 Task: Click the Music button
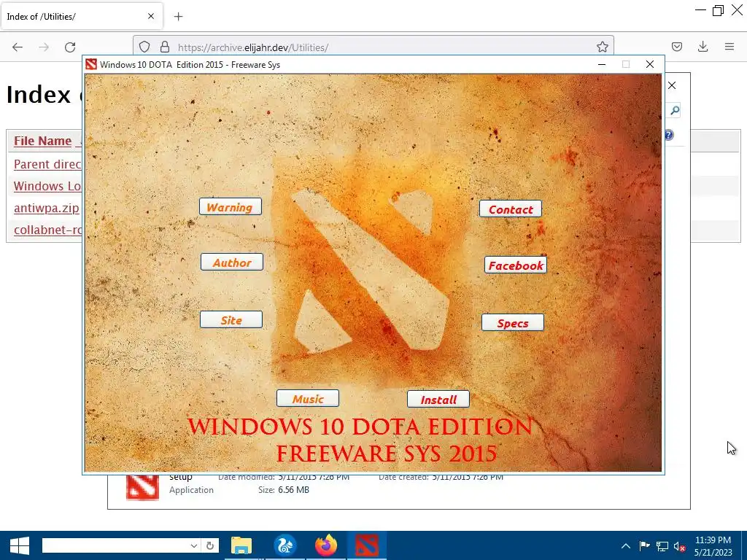tap(308, 399)
